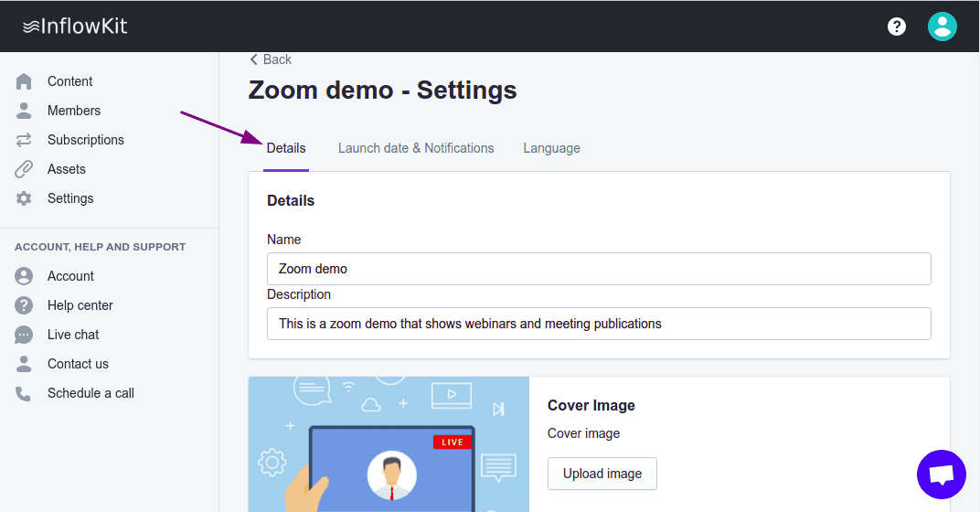980x512 pixels.
Task: Click the Assets paperclip icon
Action: (x=25, y=169)
